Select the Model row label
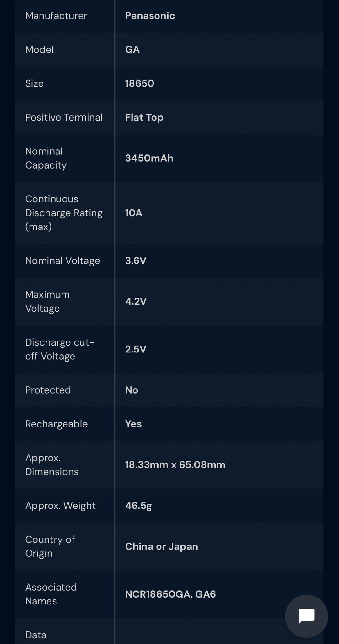The image size is (339, 644). pos(39,50)
